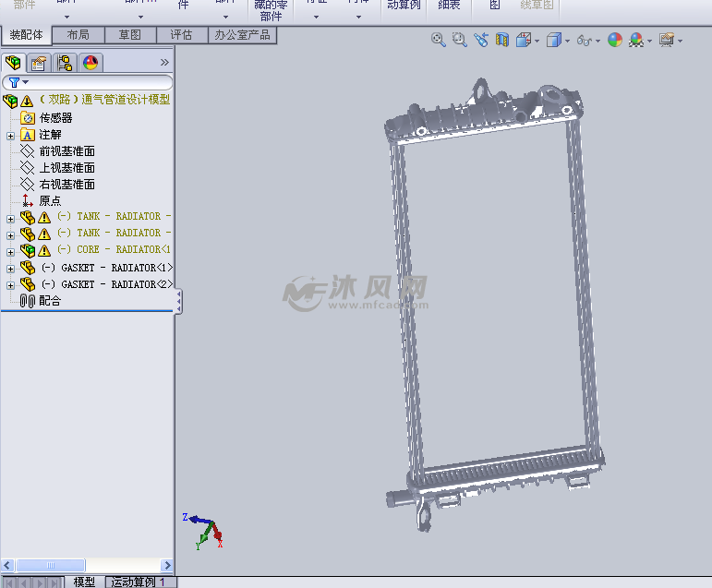
Task: Open the 布局 command tab
Action: coord(78,35)
